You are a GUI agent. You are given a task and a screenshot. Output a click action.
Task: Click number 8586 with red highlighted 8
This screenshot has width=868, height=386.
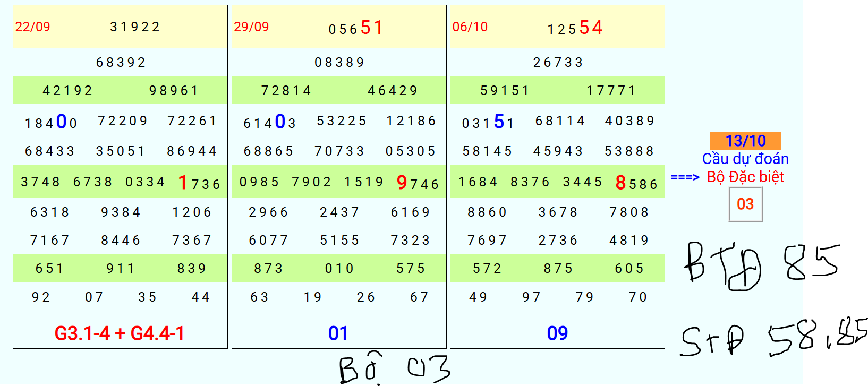pos(636,183)
